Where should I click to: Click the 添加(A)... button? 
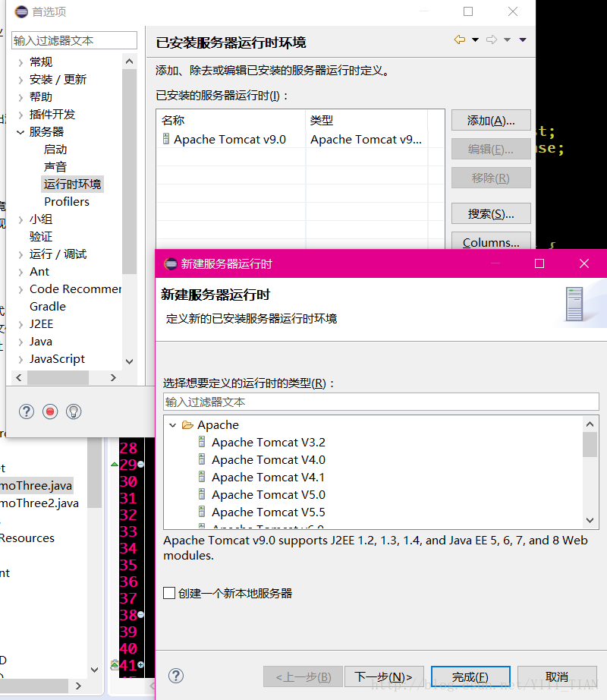click(x=491, y=121)
